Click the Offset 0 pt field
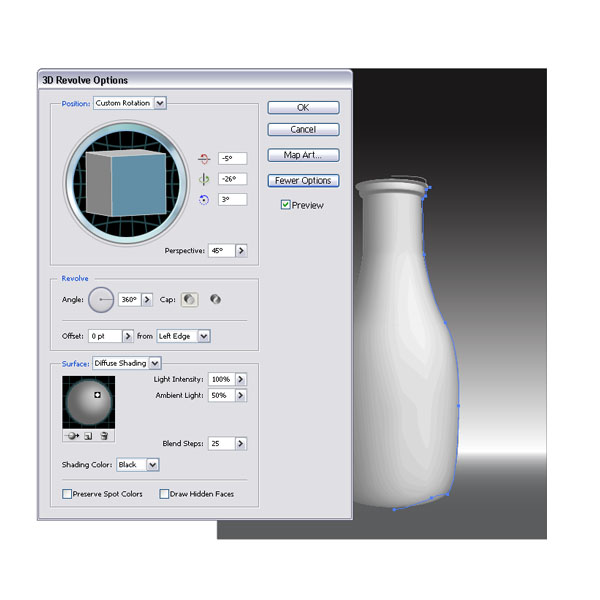Viewport: 600px width, 600px height. [105, 336]
